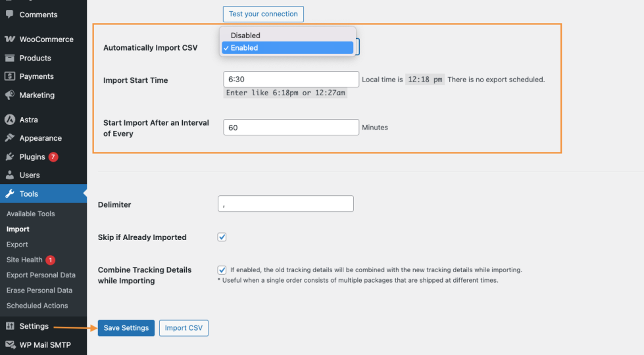Open Site Health from Tools submenu
Image resolution: width=644 pixels, height=355 pixels.
(x=24, y=260)
